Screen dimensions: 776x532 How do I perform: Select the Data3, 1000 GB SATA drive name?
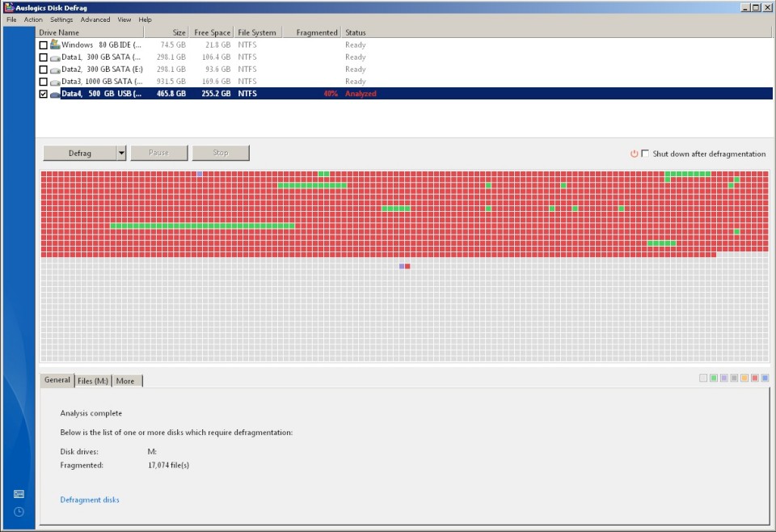pos(102,82)
